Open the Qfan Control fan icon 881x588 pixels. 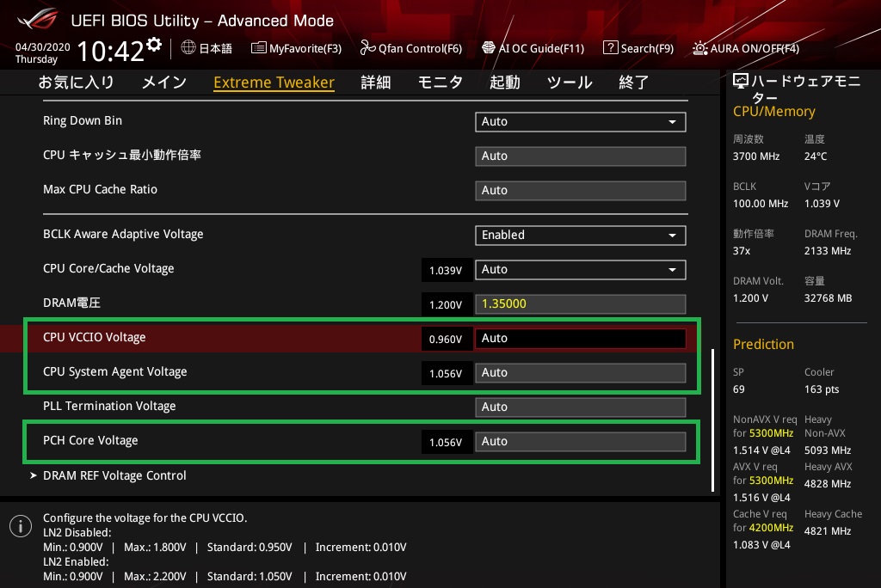coord(367,48)
